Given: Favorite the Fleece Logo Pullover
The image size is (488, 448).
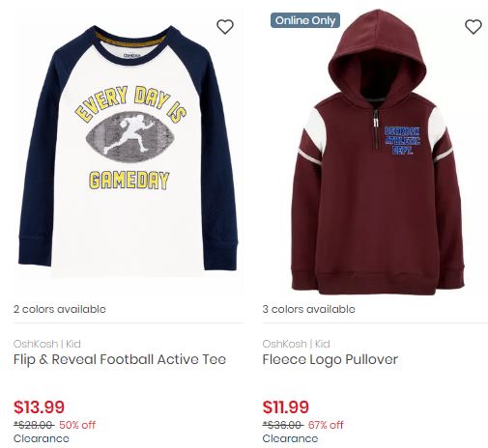Looking at the screenshot, I should pyautogui.click(x=474, y=27).
